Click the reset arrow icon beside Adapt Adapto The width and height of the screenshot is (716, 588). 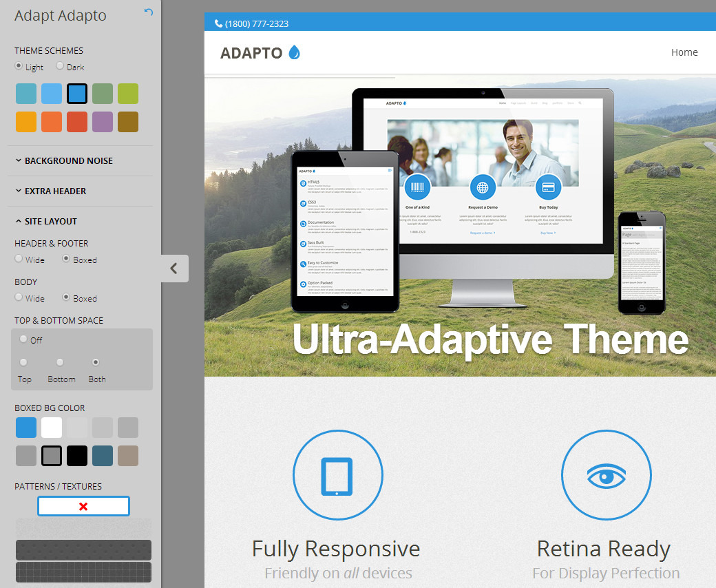click(x=149, y=12)
